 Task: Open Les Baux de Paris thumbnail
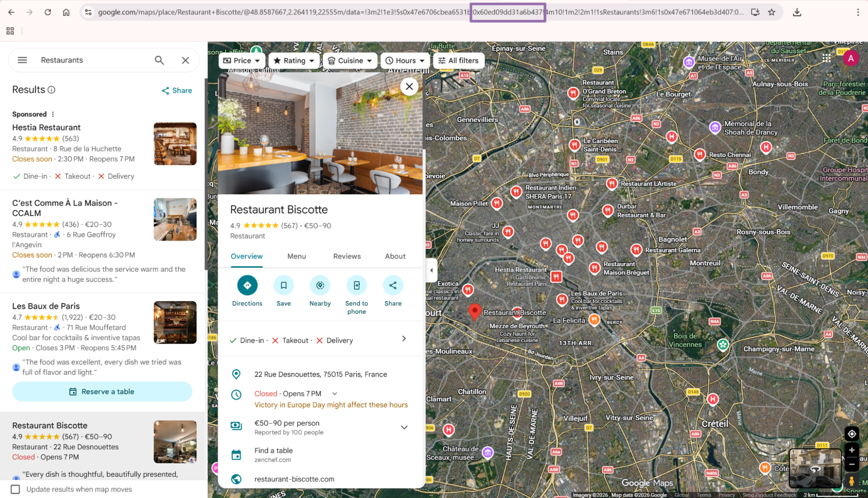point(175,322)
